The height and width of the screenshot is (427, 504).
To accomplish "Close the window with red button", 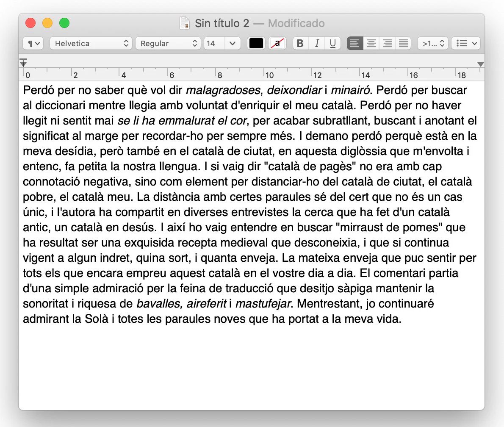I will [30, 23].
